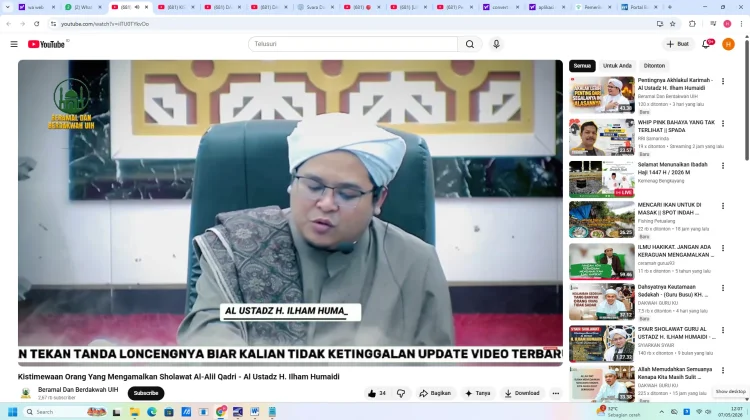Open WHIP PINK BAHAYA video thumbnail

point(602,137)
